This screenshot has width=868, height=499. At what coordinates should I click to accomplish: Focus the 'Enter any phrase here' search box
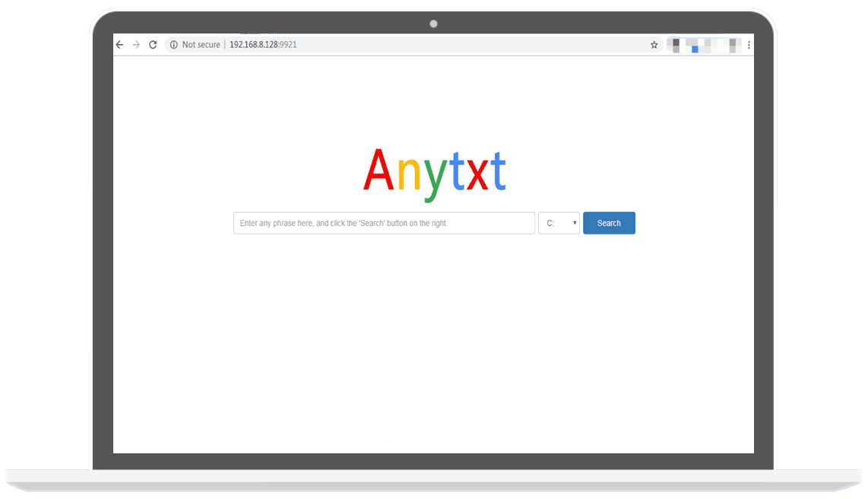coord(384,223)
